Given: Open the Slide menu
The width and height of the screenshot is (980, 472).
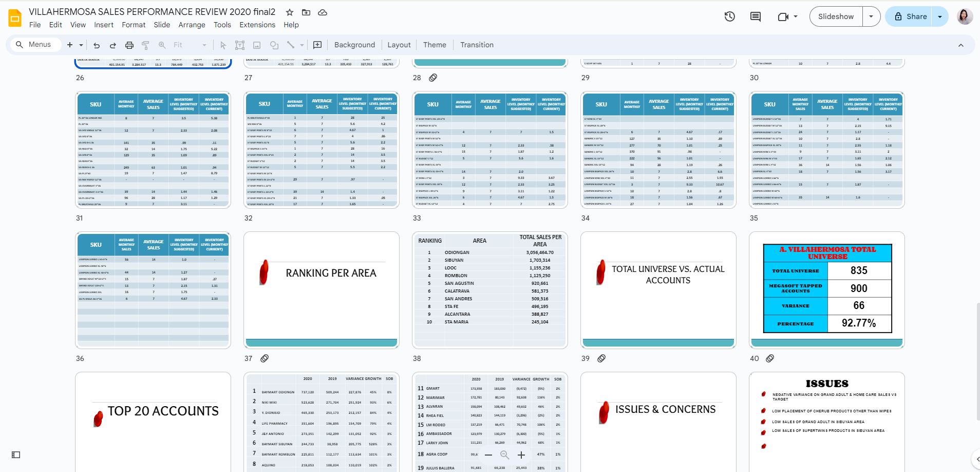Looking at the screenshot, I should pos(162,25).
